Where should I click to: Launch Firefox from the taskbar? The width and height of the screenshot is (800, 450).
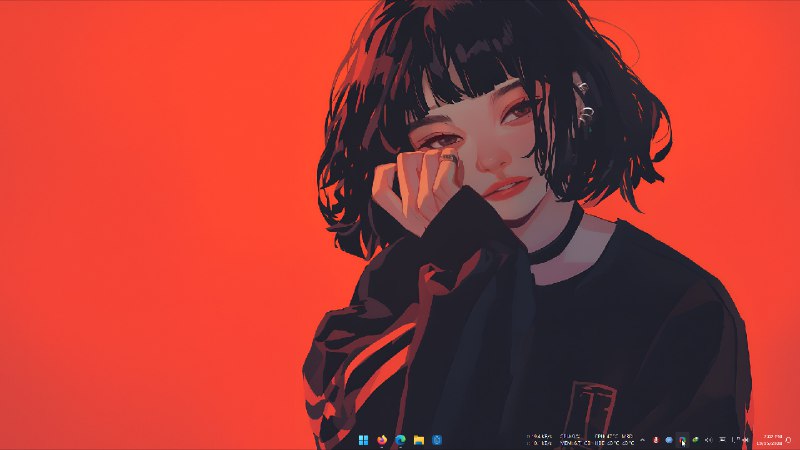381,440
